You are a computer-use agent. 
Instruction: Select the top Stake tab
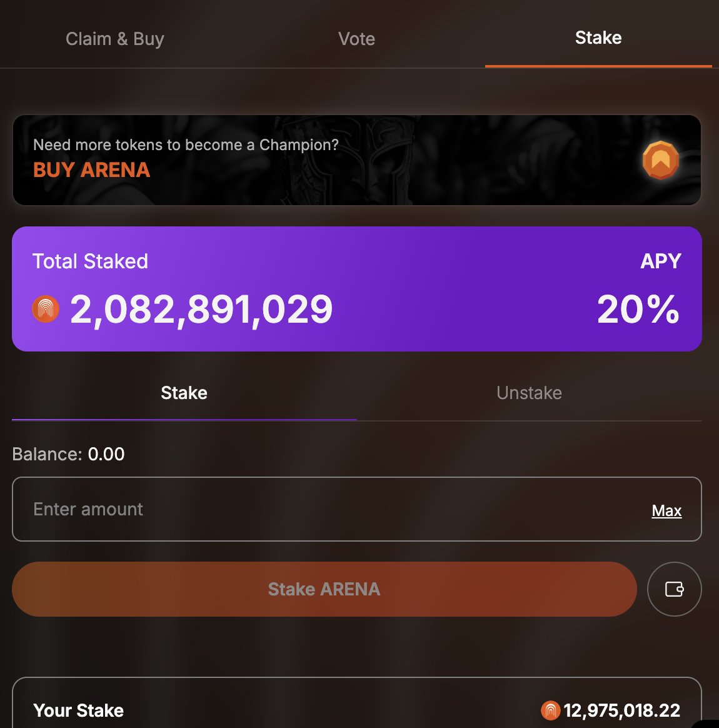click(x=598, y=38)
